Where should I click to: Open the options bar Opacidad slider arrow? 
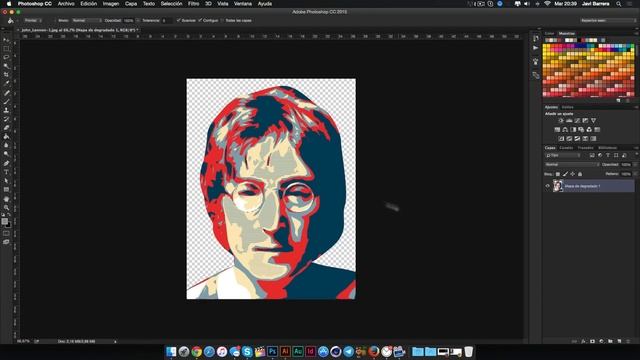pos(138,20)
